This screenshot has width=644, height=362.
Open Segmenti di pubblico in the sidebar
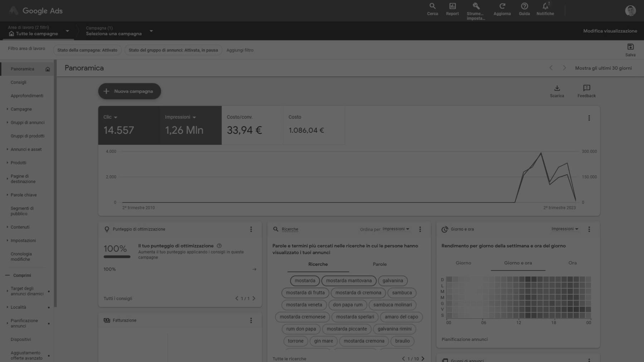22,211
